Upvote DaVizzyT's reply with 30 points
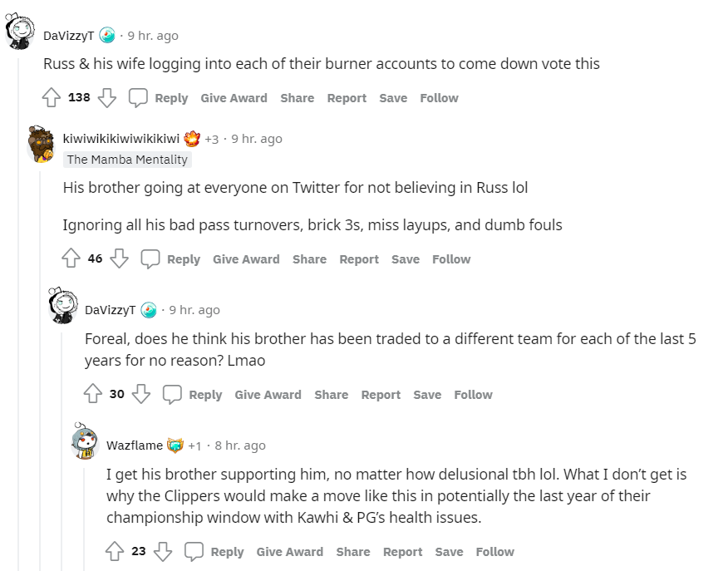 tap(93, 395)
